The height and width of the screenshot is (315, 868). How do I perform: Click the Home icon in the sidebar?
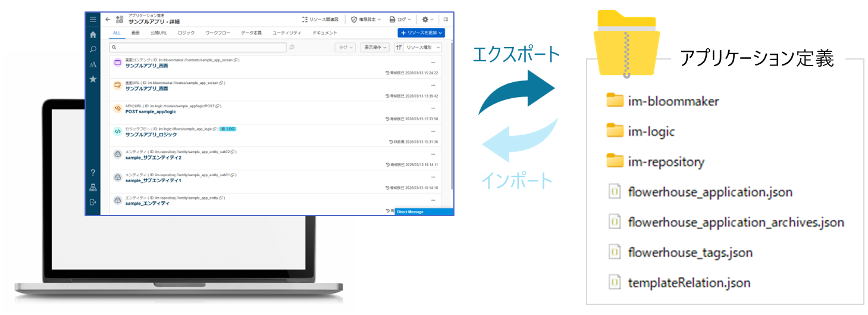tap(93, 35)
